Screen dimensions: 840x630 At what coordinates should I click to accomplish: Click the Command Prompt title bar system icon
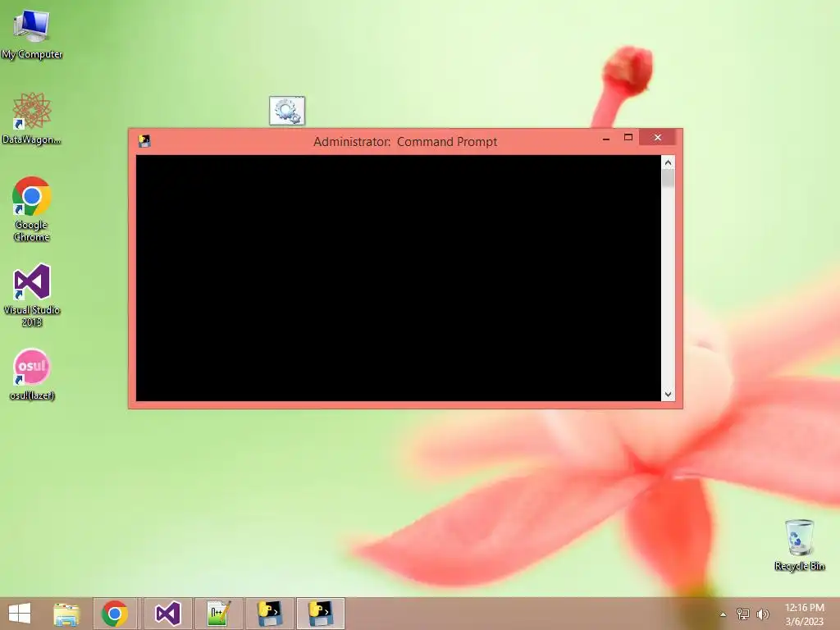[144, 141]
